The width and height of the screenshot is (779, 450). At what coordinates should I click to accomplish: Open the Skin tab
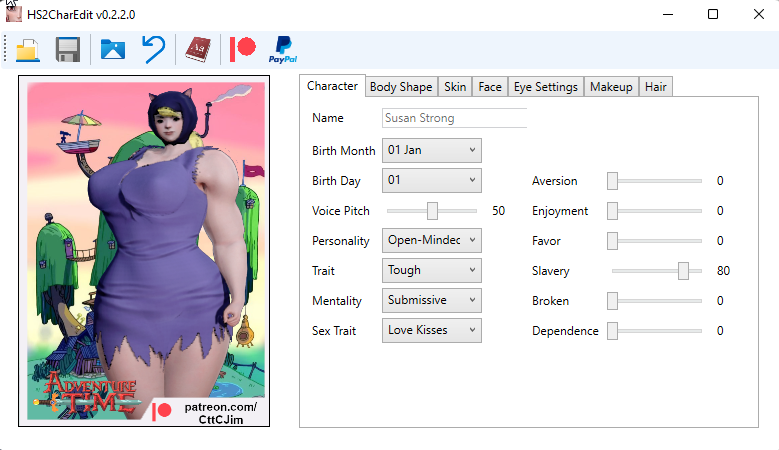pos(455,87)
